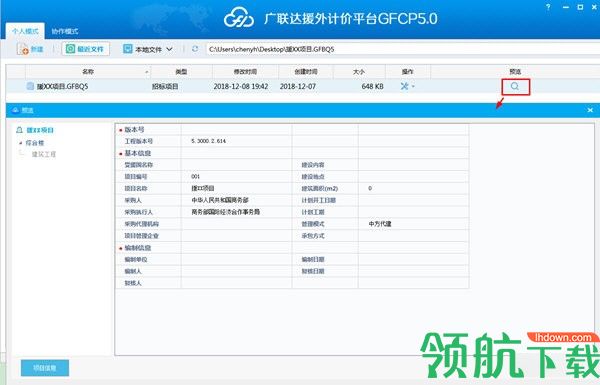
Task: Click the 648 KB size cell
Action: click(372, 86)
